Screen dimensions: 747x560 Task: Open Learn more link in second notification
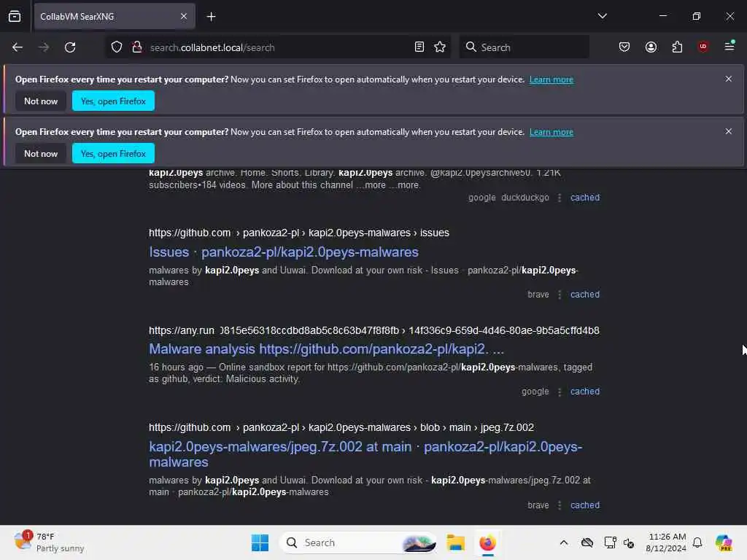click(x=551, y=132)
